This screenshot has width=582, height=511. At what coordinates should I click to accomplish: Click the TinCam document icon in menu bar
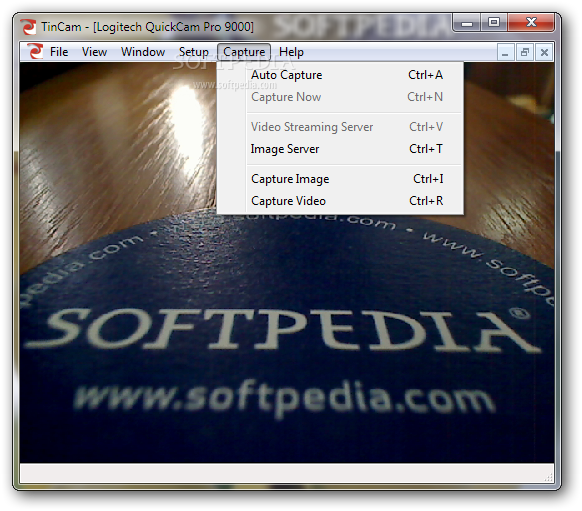tap(35, 51)
